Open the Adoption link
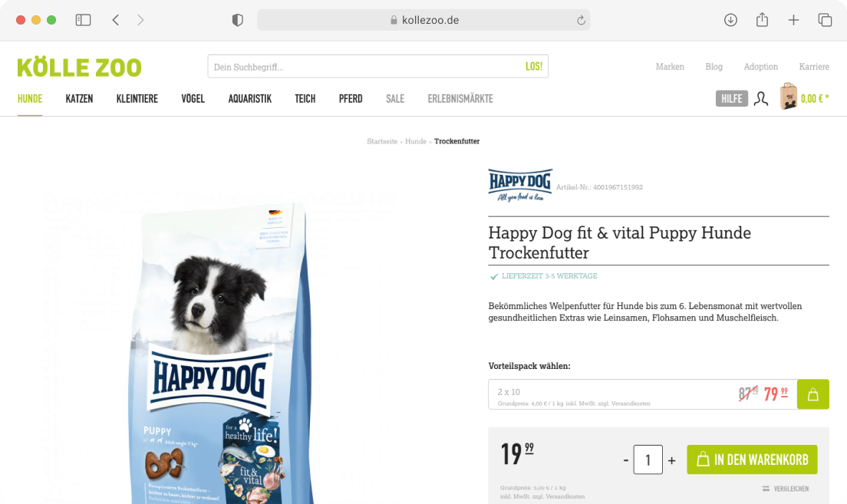 [x=760, y=67]
